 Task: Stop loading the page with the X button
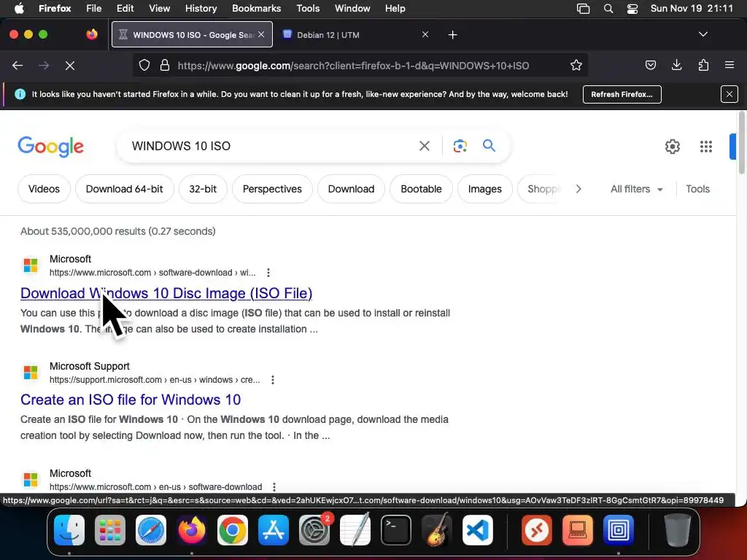(70, 66)
